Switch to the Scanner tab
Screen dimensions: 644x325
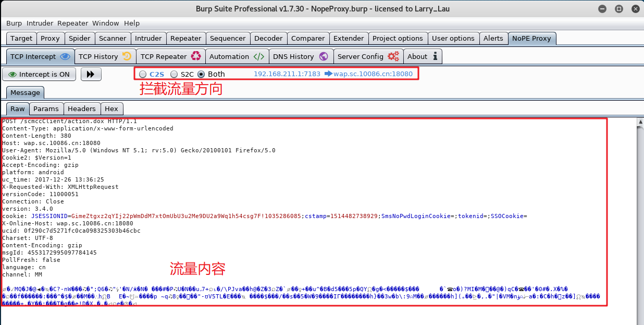(113, 38)
